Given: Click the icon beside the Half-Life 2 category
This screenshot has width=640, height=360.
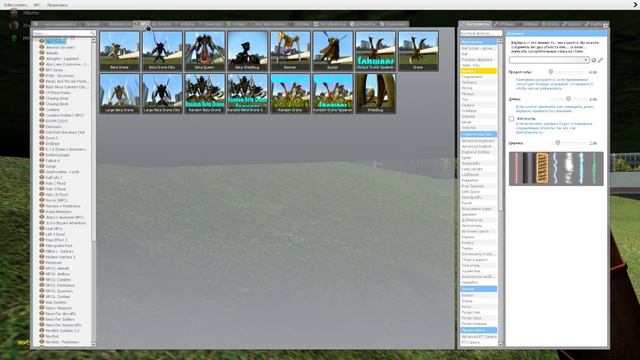Looking at the screenshot, I should point(42,178).
